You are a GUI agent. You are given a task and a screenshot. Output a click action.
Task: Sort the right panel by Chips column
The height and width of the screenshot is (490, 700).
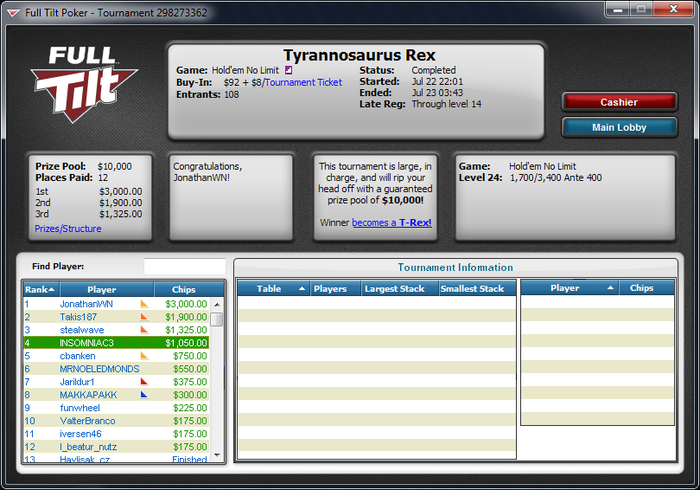pyautogui.click(x=646, y=288)
